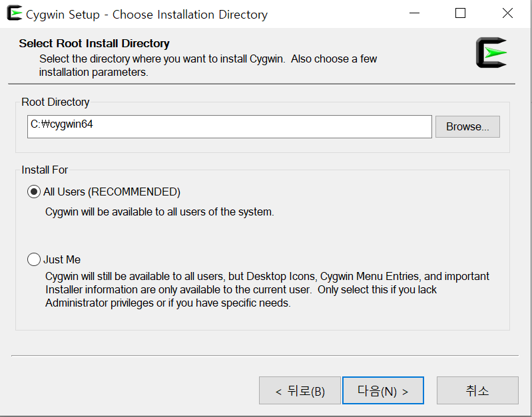
Task: Proceed with the 다음(N) button
Action: tap(383, 390)
